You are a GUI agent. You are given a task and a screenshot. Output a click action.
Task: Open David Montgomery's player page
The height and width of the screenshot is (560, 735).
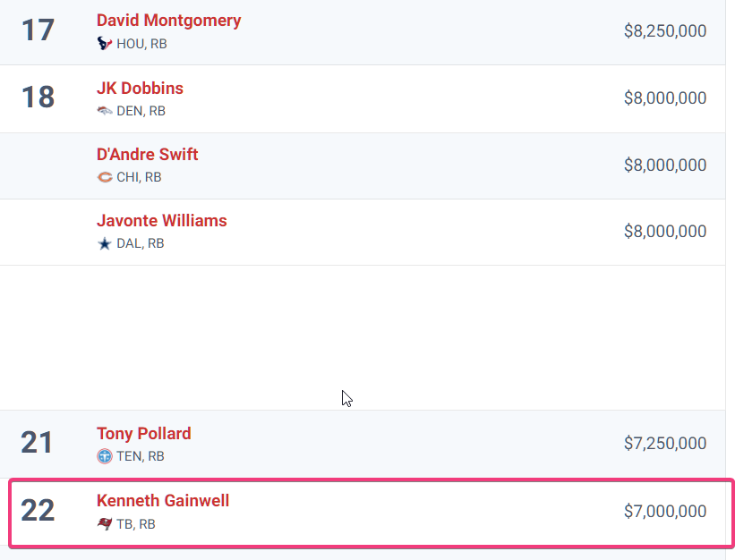[168, 21]
